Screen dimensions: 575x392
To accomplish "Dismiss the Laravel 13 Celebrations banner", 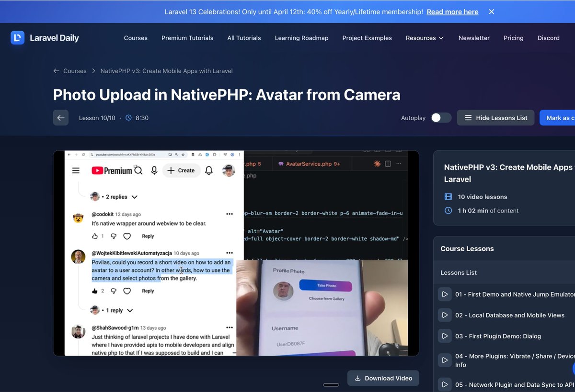I will (491, 11).
